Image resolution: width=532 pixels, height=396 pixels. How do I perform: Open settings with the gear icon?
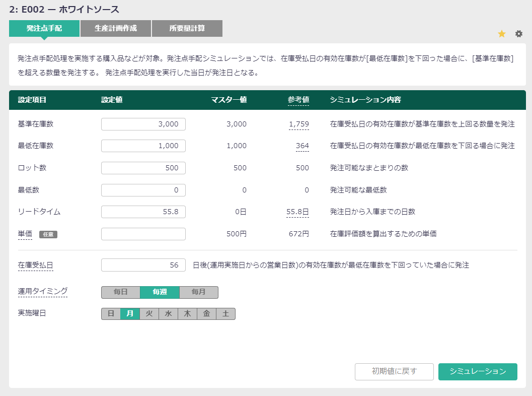519,34
